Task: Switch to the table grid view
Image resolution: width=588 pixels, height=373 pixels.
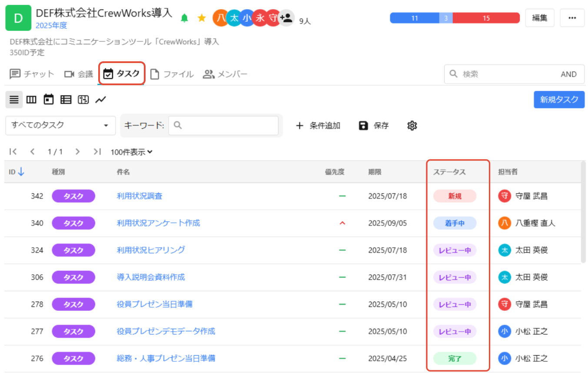Action: pyautogui.click(x=66, y=100)
